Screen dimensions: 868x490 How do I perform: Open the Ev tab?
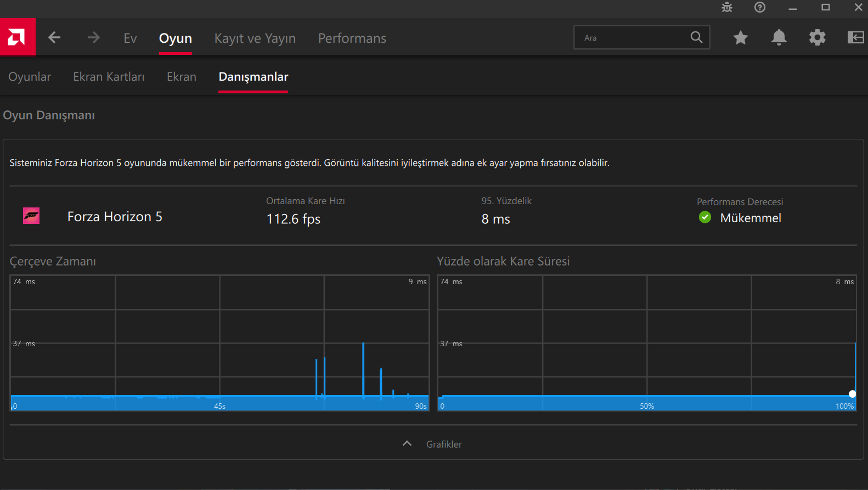(x=130, y=38)
